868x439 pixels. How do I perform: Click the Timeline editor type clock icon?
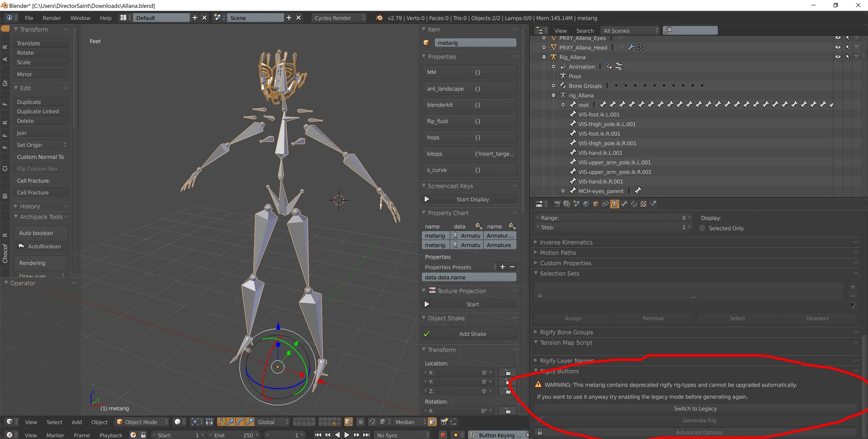10,435
